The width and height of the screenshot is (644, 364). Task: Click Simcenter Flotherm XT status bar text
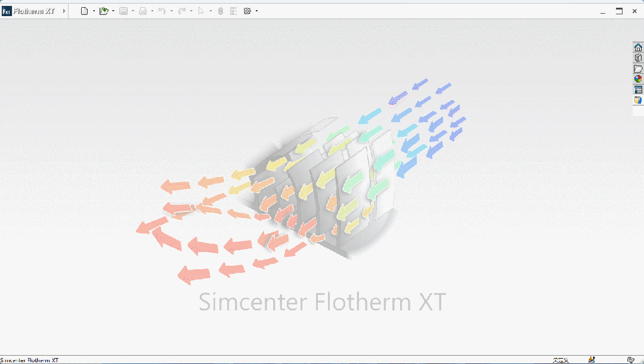click(30, 360)
